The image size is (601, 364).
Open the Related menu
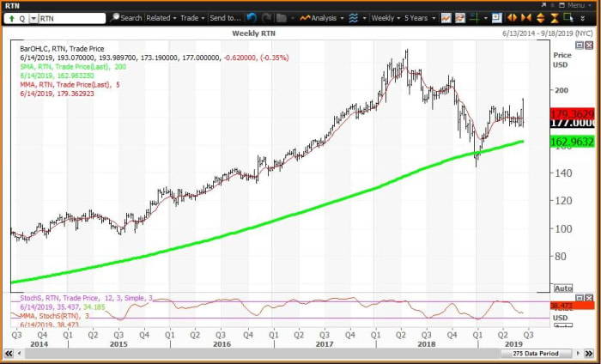(161, 18)
